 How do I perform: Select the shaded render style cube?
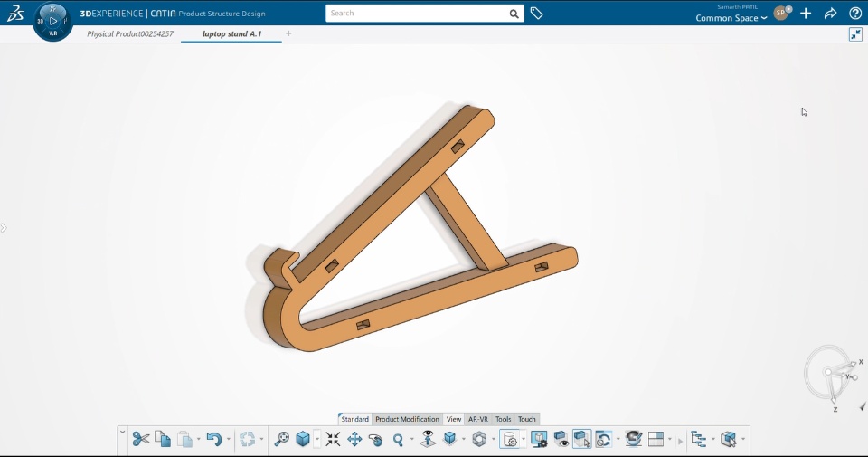pyautogui.click(x=449, y=439)
